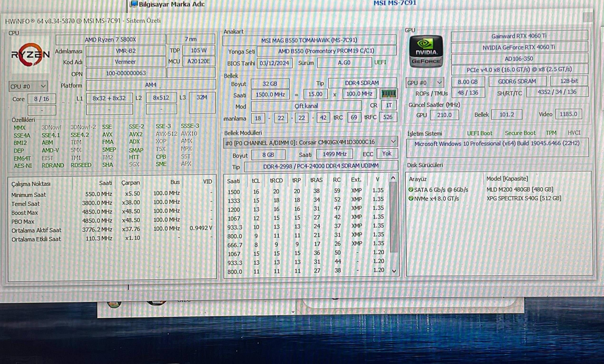Select the OPN value 100-000000063
604x364 pixels.
(126, 73)
